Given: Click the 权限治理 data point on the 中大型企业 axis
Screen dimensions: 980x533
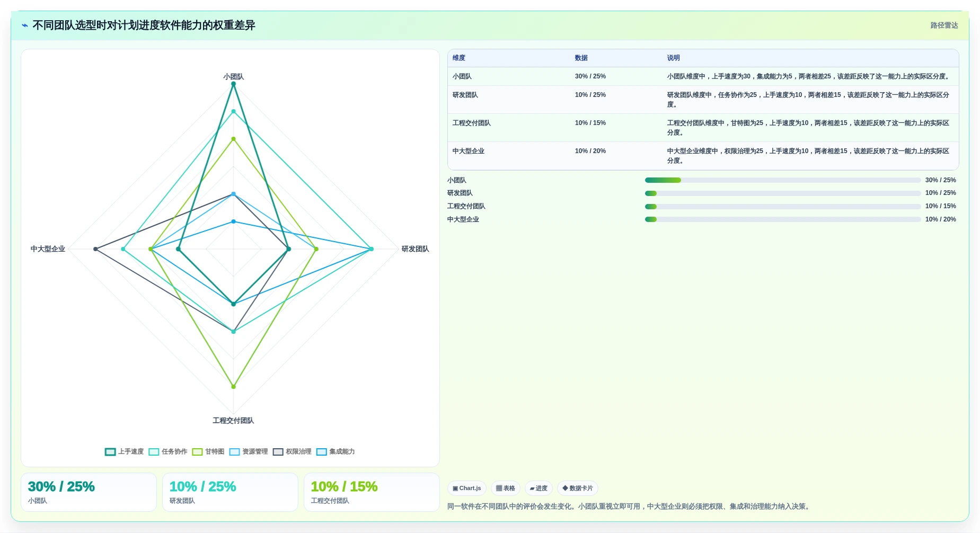Looking at the screenshot, I should 95,249.
